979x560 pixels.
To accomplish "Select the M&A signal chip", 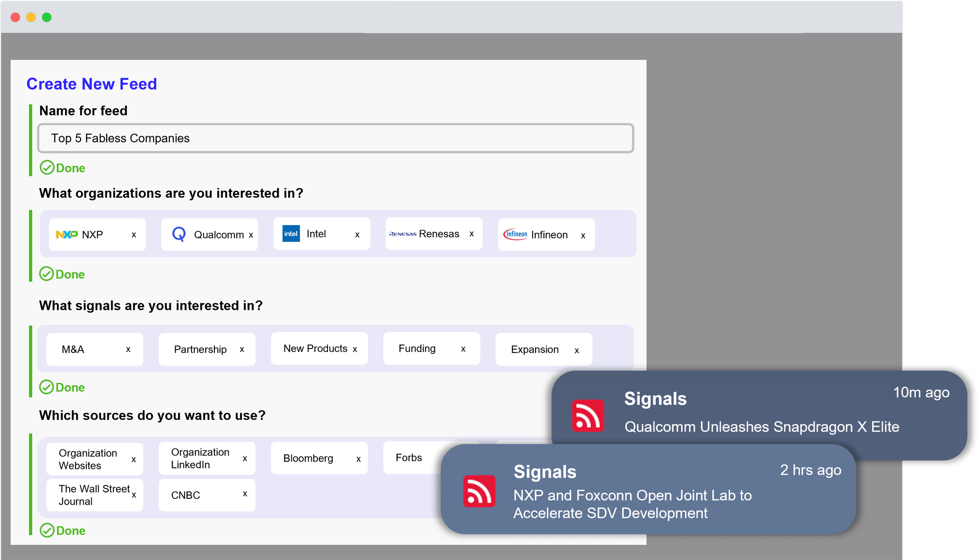I will pos(94,350).
